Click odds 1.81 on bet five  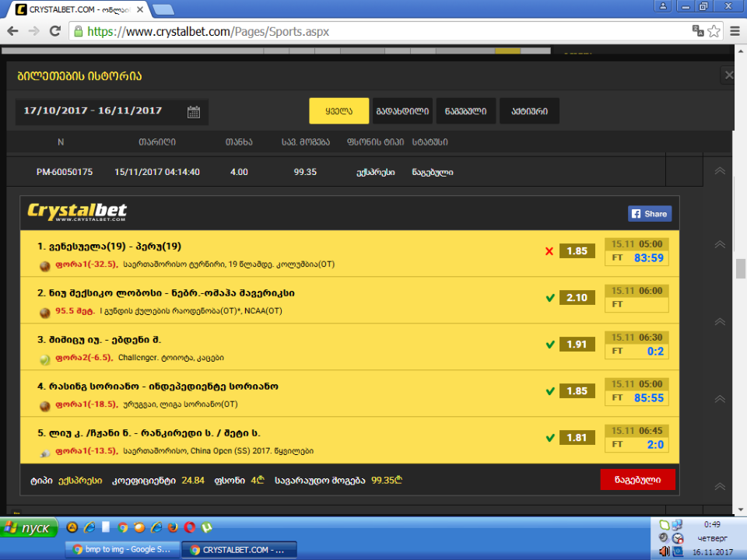[577, 438]
